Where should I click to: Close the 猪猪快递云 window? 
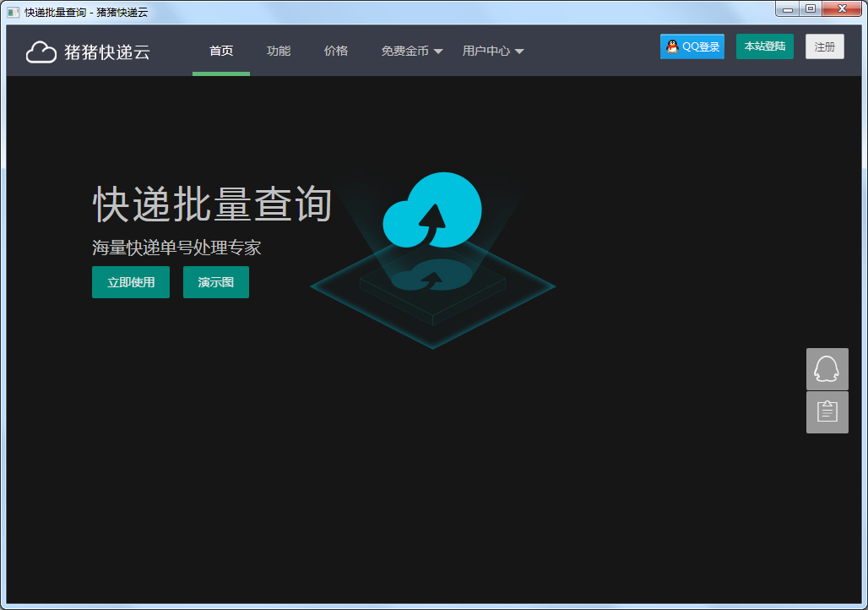pyautogui.click(x=842, y=8)
